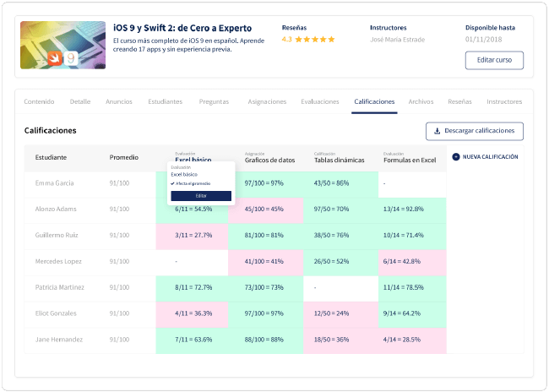Image resolution: width=549 pixels, height=392 pixels.
Task: Click the date 01/11/2018
Action: tap(483, 39)
